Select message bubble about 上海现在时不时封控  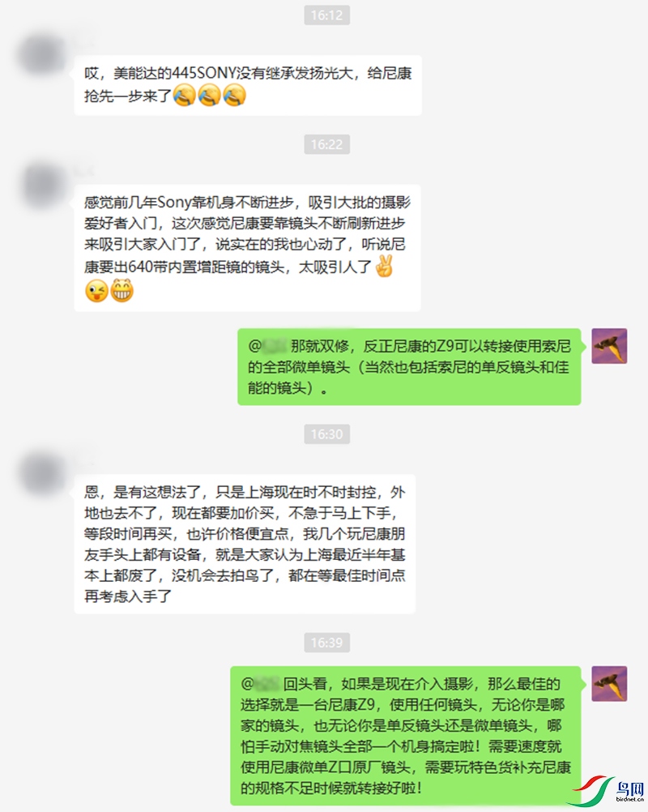coord(245,545)
